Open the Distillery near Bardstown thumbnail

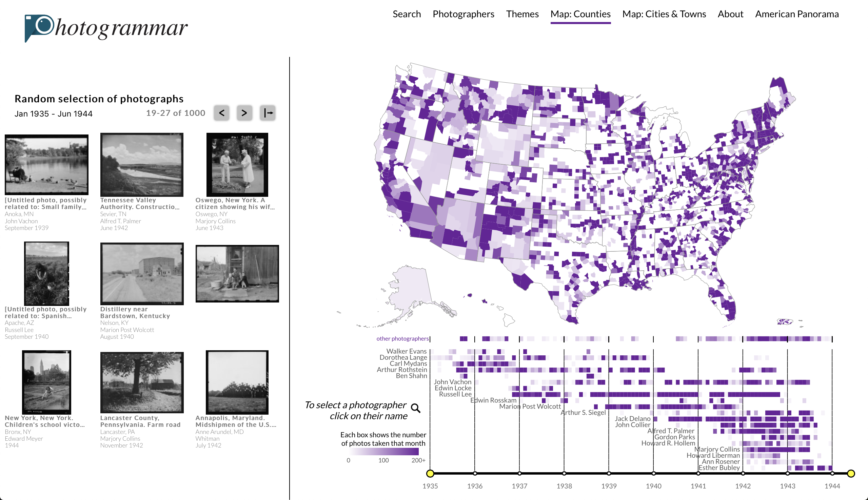tap(142, 273)
